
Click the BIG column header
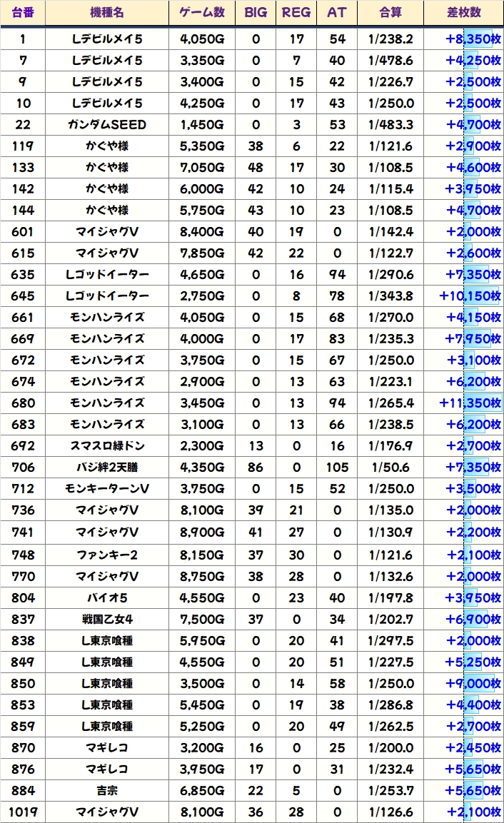coord(256,13)
